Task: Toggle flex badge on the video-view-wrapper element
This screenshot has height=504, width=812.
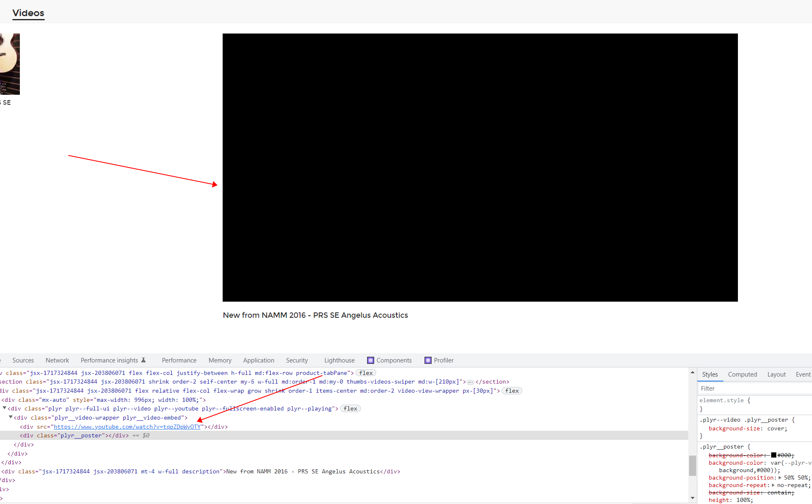Action: click(x=512, y=391)
